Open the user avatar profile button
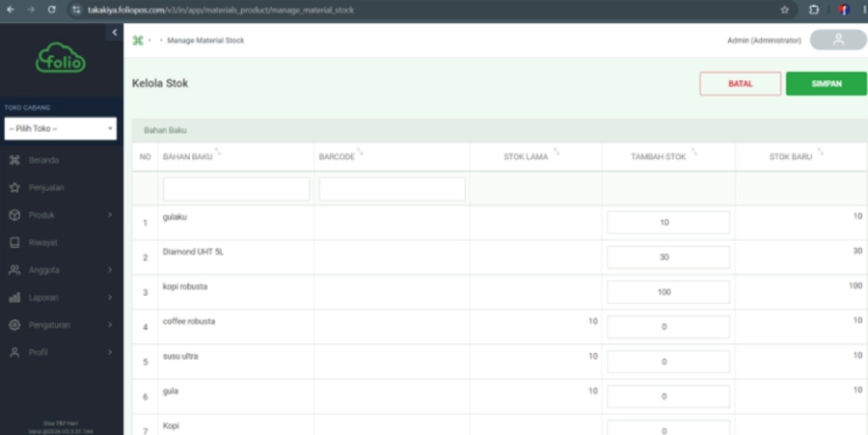 click(x=838, y=40)
